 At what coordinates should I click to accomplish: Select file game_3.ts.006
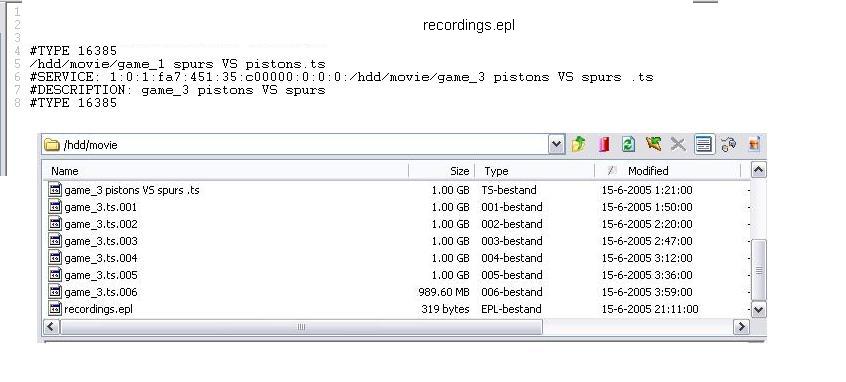(x=101, y=292)
